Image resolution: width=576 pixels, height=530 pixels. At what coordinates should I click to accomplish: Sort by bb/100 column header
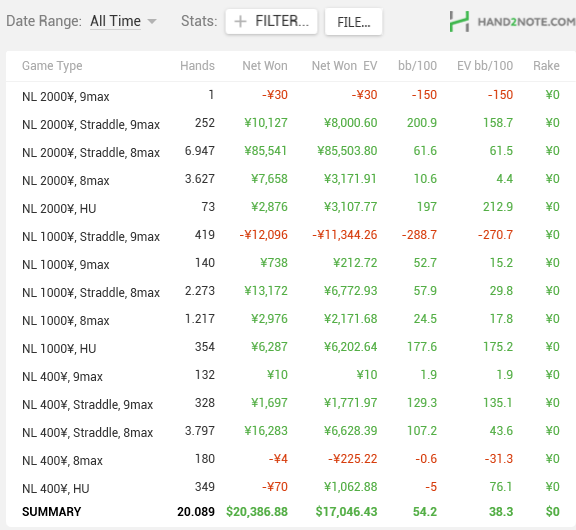(x=417, y=66)
